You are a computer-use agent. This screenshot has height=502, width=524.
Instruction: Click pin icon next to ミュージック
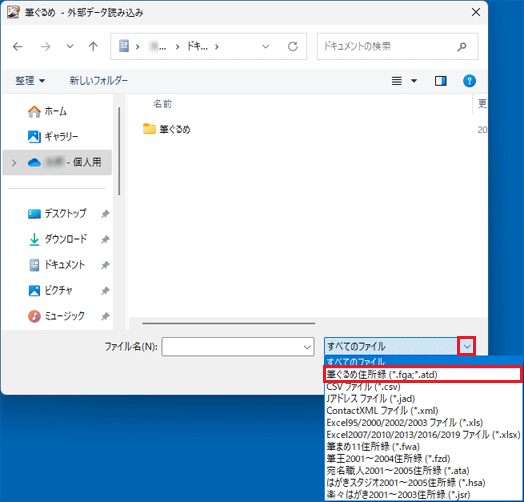click(x=105, y=316)
